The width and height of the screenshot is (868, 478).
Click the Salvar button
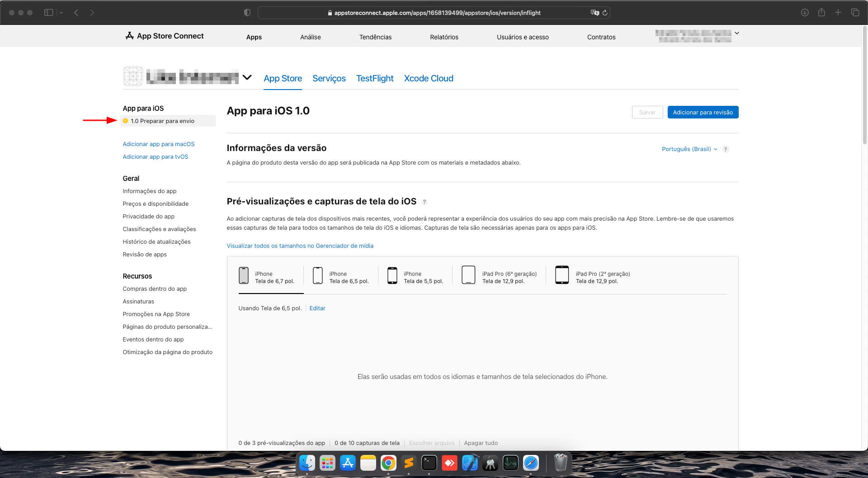[647, 112]
